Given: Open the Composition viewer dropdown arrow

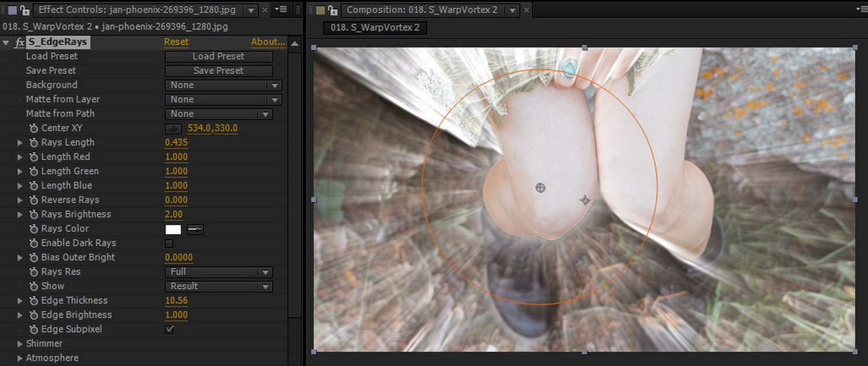Looking at the screenshot, I should pyautogui.click(x=512, y=10).
